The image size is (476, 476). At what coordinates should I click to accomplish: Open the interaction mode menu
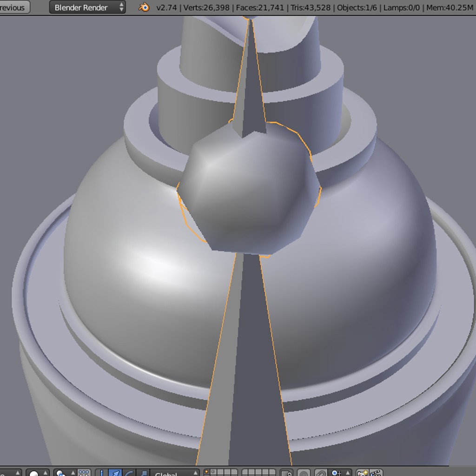pos(13,473)
